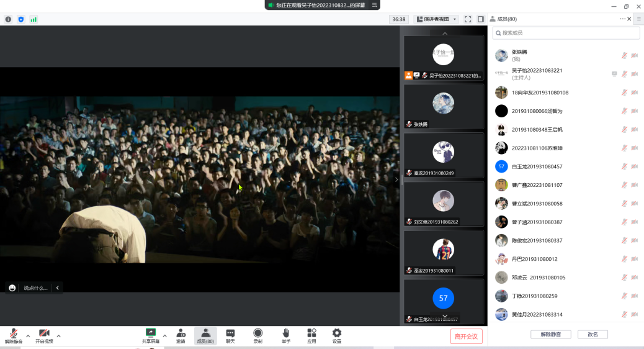
Task: Enter fullscreen using top bar icon
Action: (x=468, y=19)
